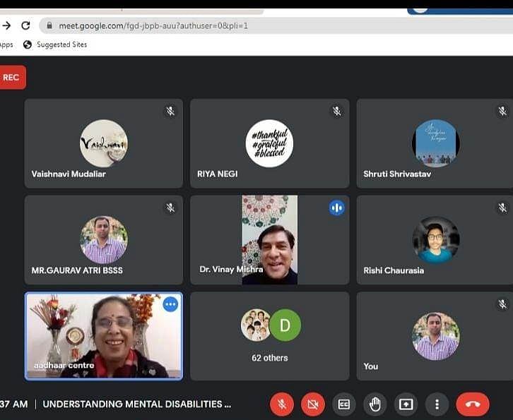Select Shruti Shrivastav's video tile
Screen dimensions: 513x420
[x=435, y=143]
